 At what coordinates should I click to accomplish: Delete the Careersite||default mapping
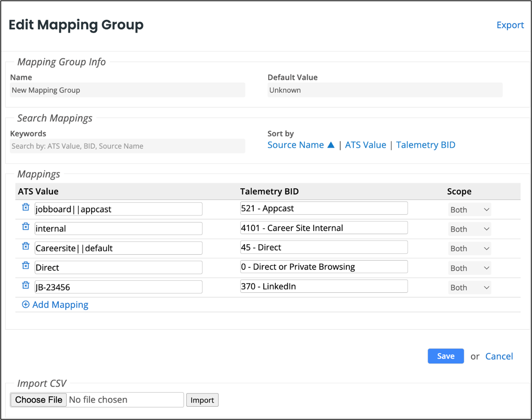pos(25,246)
